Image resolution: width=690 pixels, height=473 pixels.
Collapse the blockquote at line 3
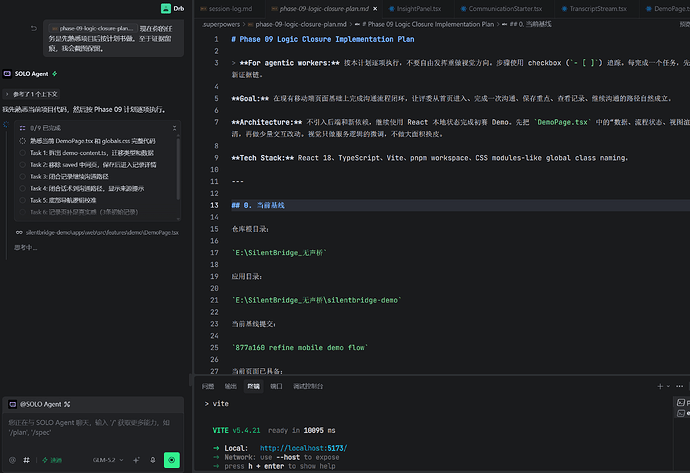point(234,63)
